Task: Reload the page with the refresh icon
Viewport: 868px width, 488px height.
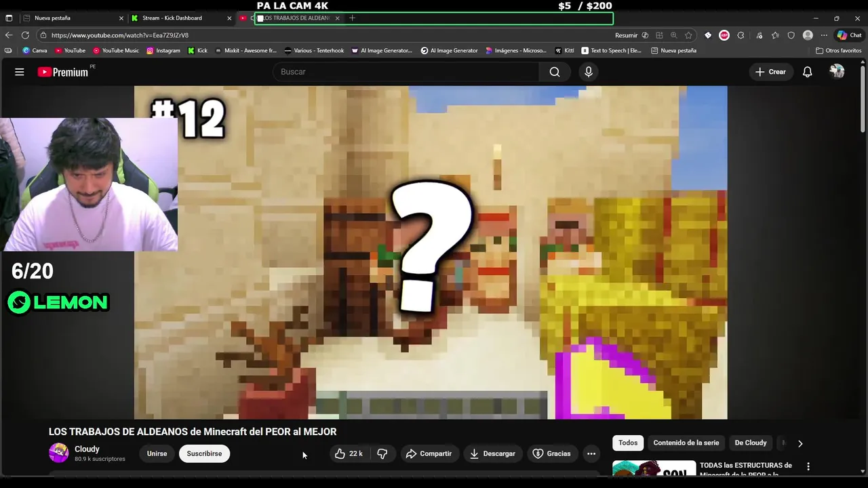Action: [x=25, y=35]
